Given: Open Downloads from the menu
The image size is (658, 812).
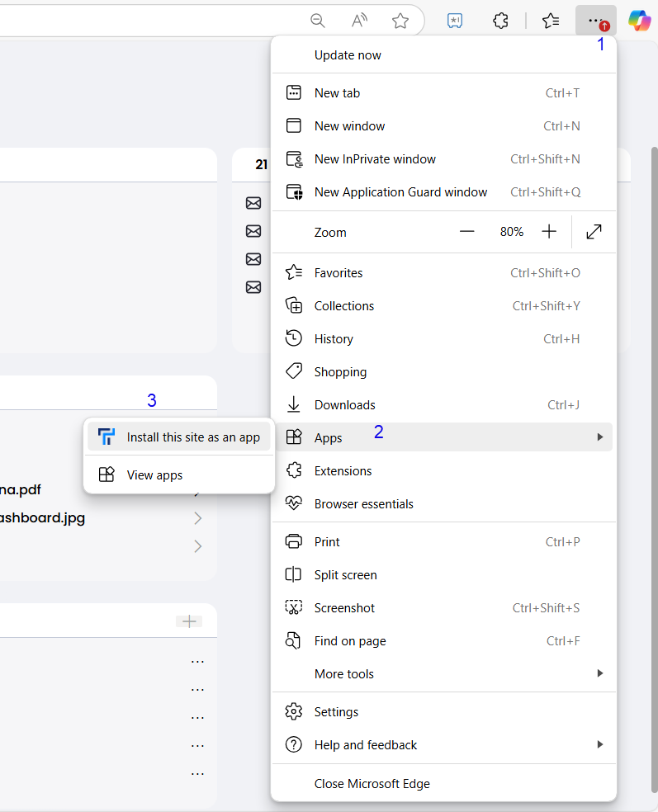Looking at the screenshot, I should click(443, 405).
